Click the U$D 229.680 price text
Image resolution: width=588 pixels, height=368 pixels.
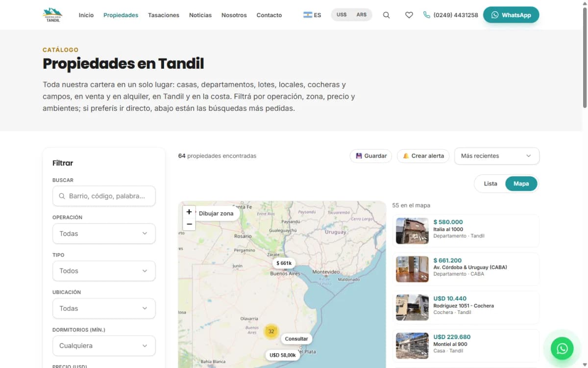tap(452, 337)
